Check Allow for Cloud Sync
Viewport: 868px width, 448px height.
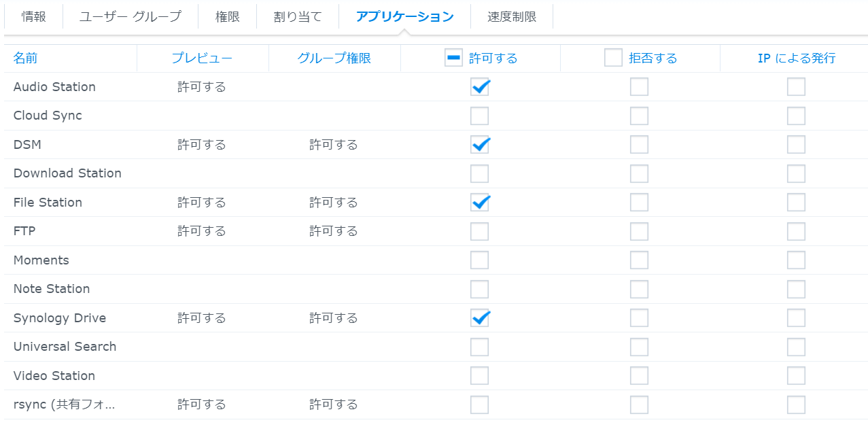click(x=479, y=116)
